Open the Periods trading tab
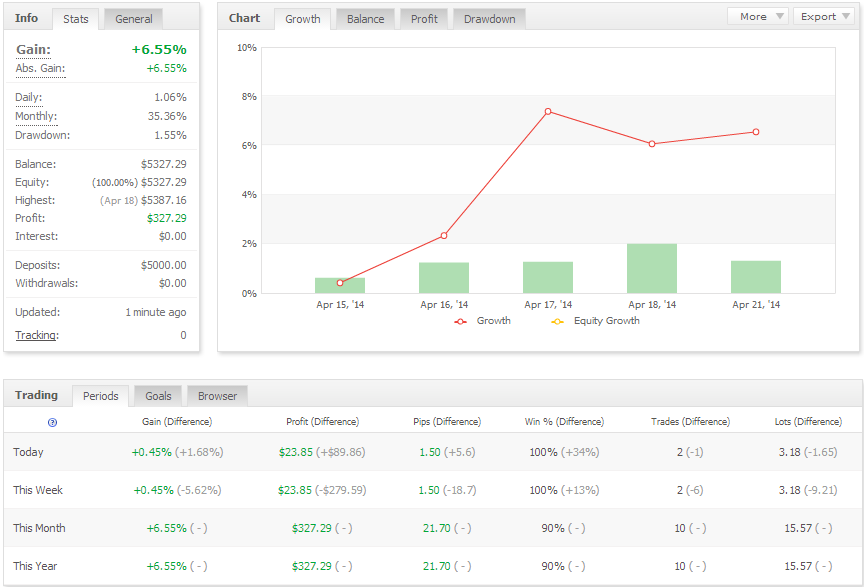This screenshot has height=587, width=864. click(101, 396)
